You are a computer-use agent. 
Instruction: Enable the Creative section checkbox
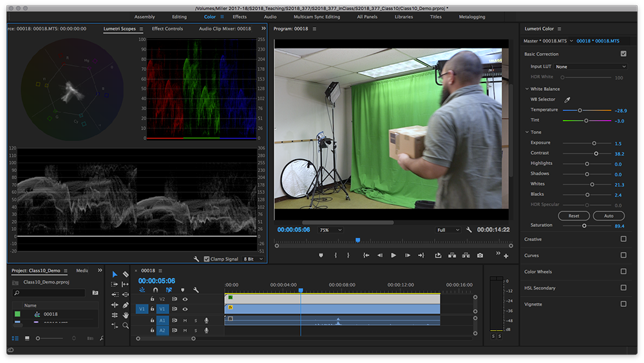[623, 239]
